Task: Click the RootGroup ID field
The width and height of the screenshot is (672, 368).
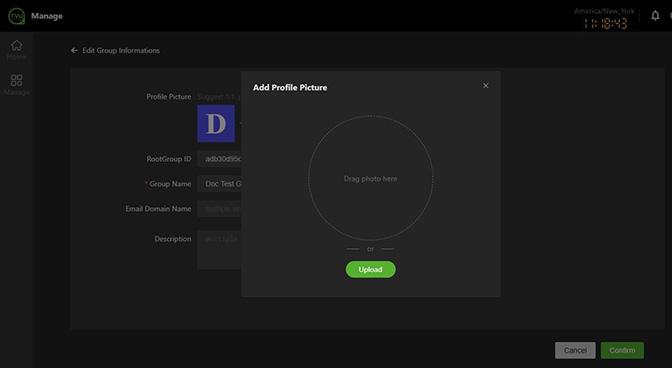Action: [x=219, y=159]
